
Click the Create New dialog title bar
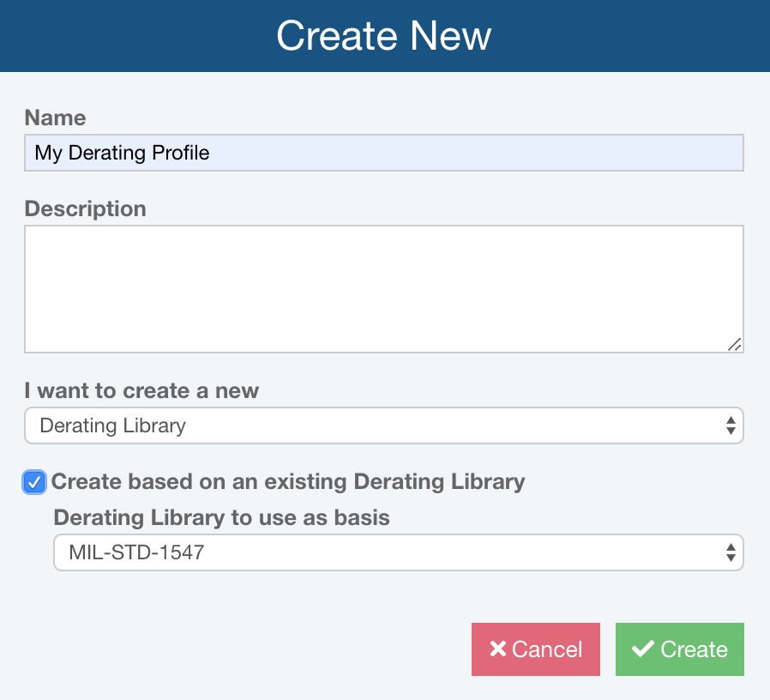tap(385, 36)
